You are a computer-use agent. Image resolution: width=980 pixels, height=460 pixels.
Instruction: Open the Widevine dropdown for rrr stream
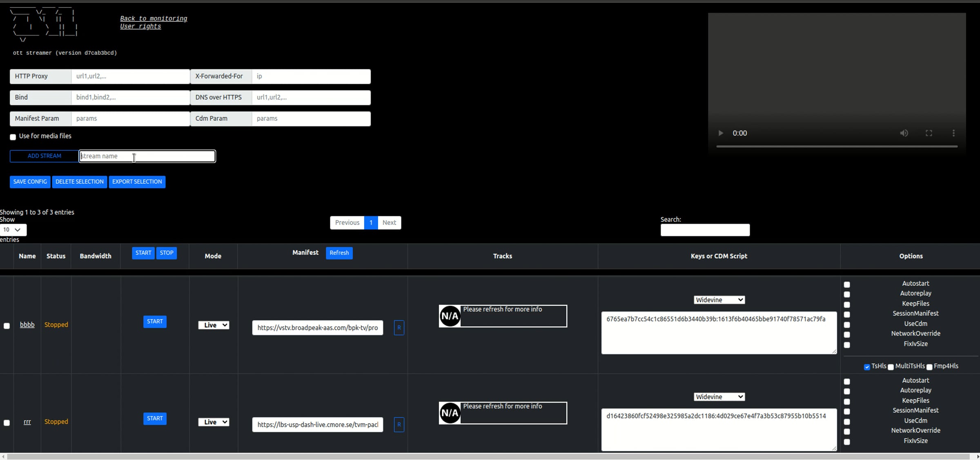719,397
